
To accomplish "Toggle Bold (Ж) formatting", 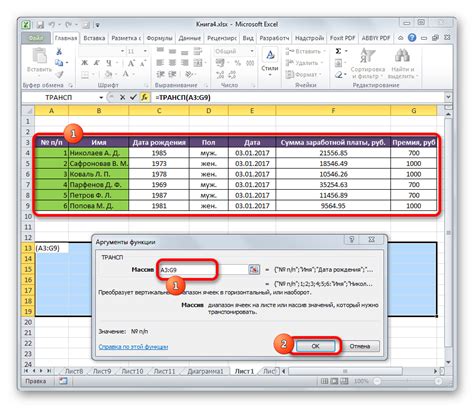I will click(x=85, y=63).
